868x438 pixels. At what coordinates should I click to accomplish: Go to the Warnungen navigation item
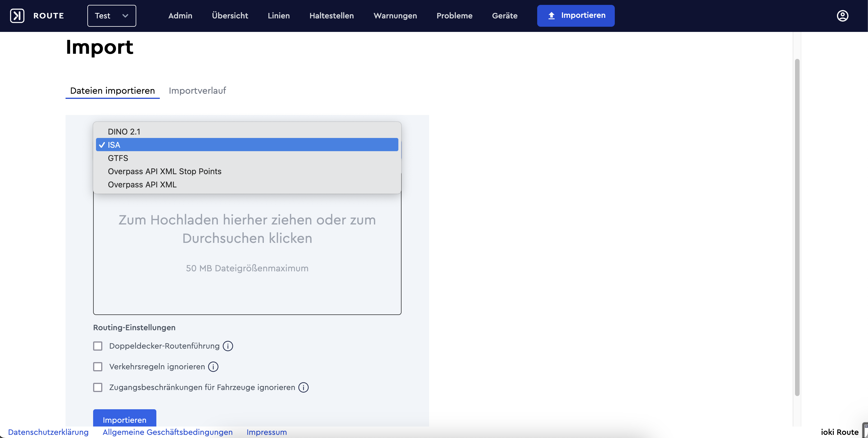[x=395, y=16]
